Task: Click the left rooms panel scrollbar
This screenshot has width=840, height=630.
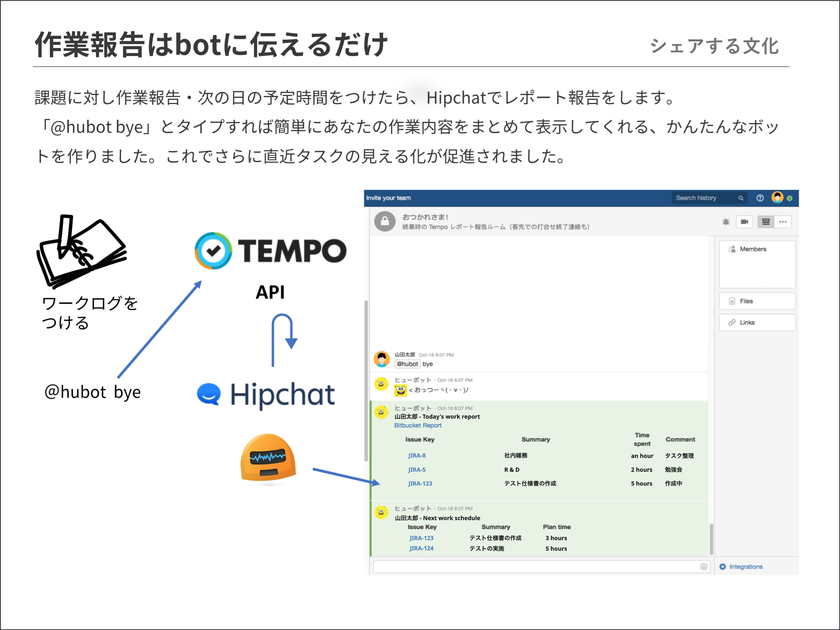Action: tap(366, 380)
